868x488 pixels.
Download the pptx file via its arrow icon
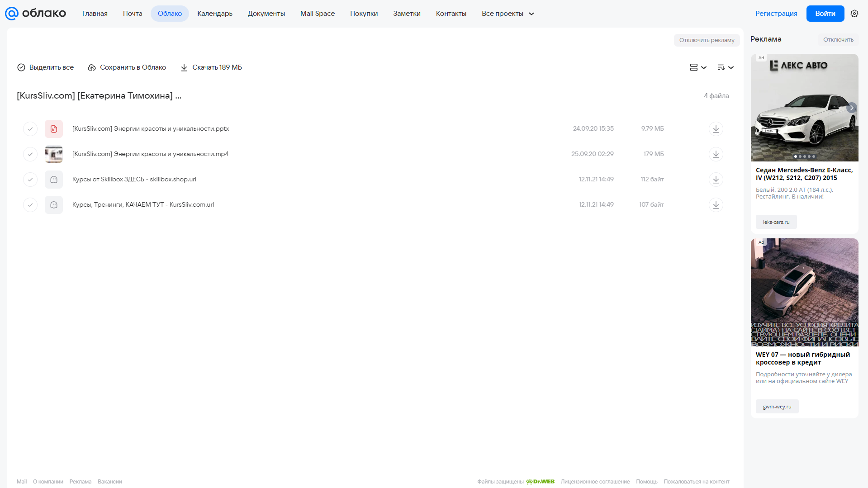[x=716, y=129]
